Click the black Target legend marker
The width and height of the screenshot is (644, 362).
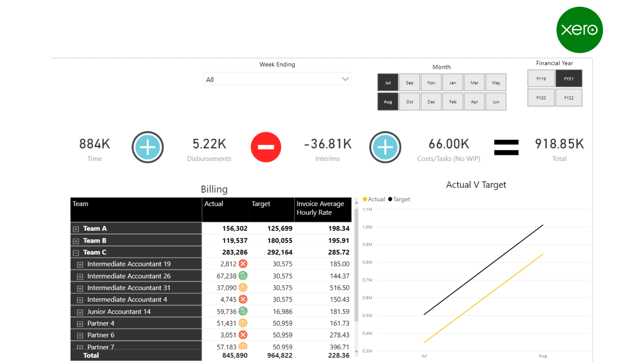pyautogui.click(x=390, y=199)
